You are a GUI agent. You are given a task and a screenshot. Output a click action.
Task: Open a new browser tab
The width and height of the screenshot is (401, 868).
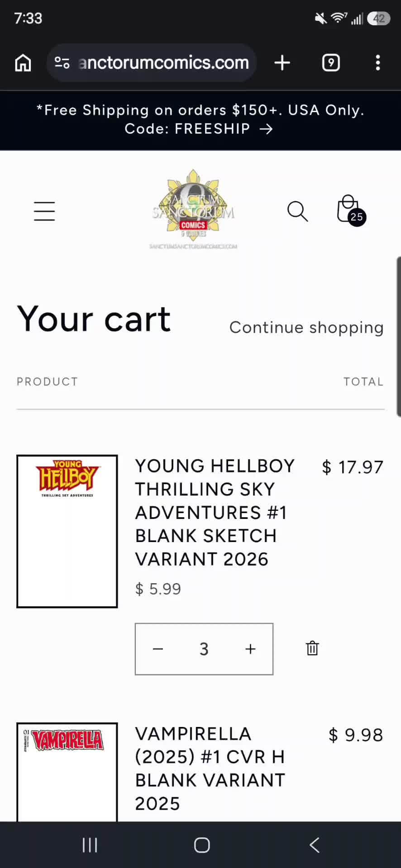[282, 63]
